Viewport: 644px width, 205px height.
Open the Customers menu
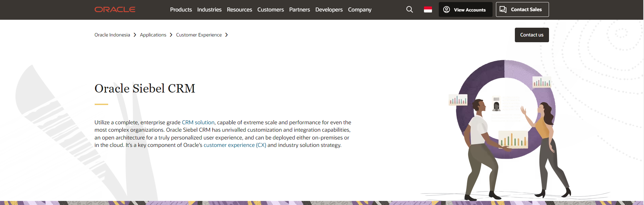pyautogui.click(x=270, y=9)
